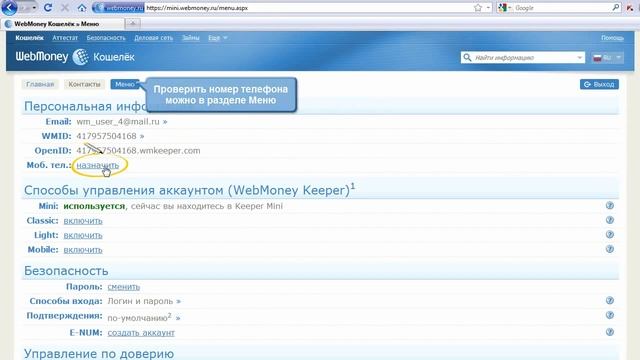Click the используется status text
The height and width of the screenshot is (360, 640).
94,206
